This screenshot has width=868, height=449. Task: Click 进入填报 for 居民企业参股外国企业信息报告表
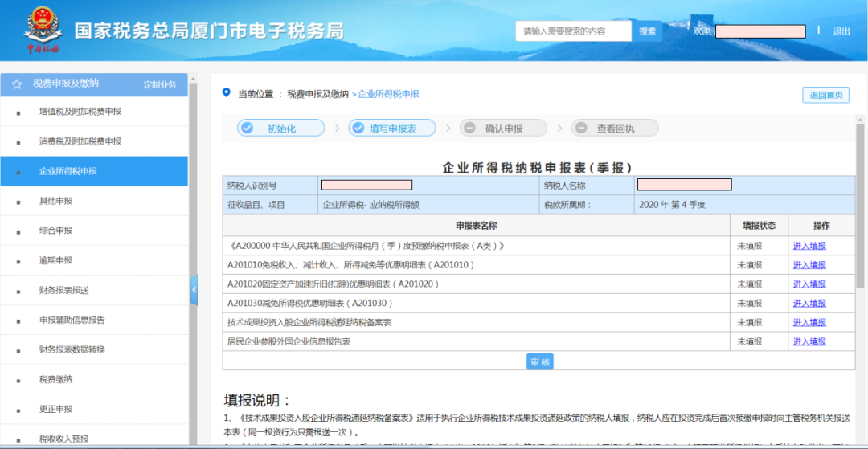click(809, 341)
